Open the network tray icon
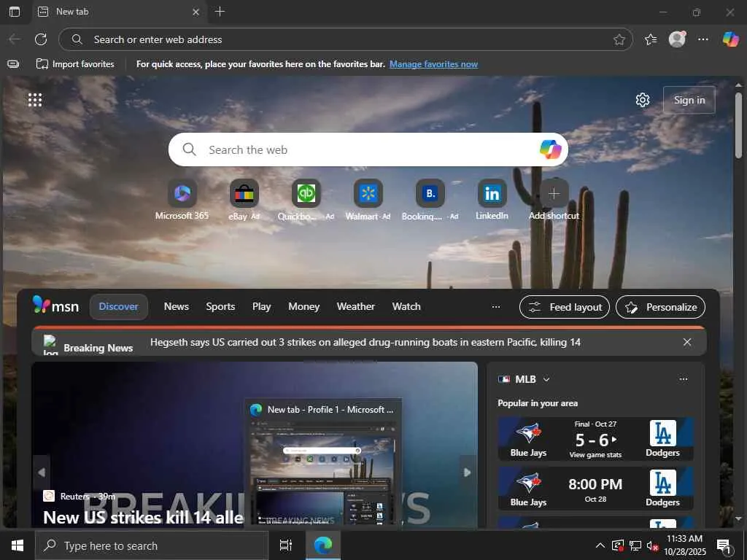 [635, 545]
